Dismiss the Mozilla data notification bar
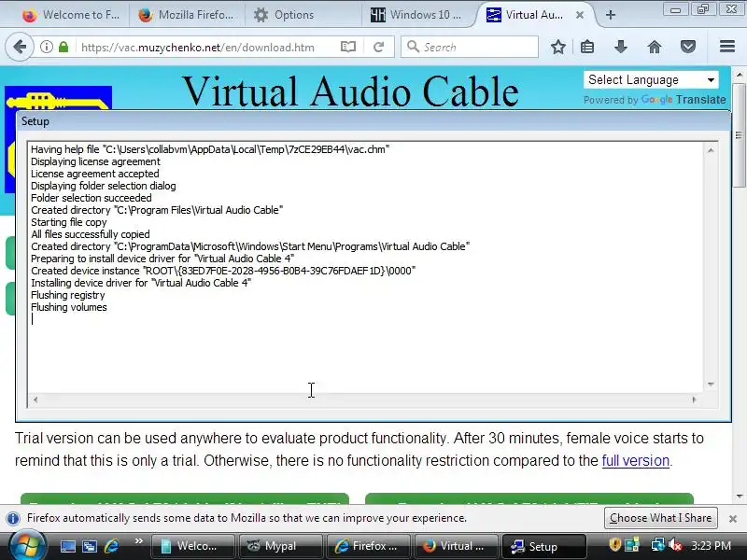747x560 pixels. point(733,518)
